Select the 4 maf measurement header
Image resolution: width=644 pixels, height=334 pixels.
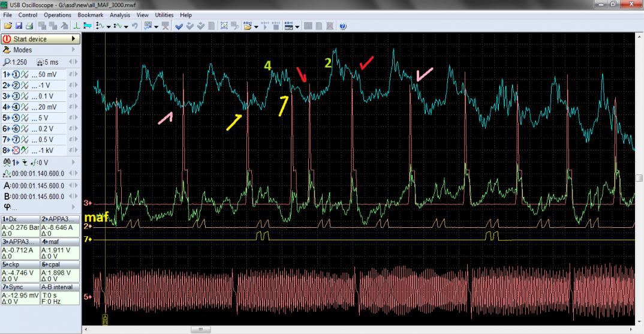(60, 242)
